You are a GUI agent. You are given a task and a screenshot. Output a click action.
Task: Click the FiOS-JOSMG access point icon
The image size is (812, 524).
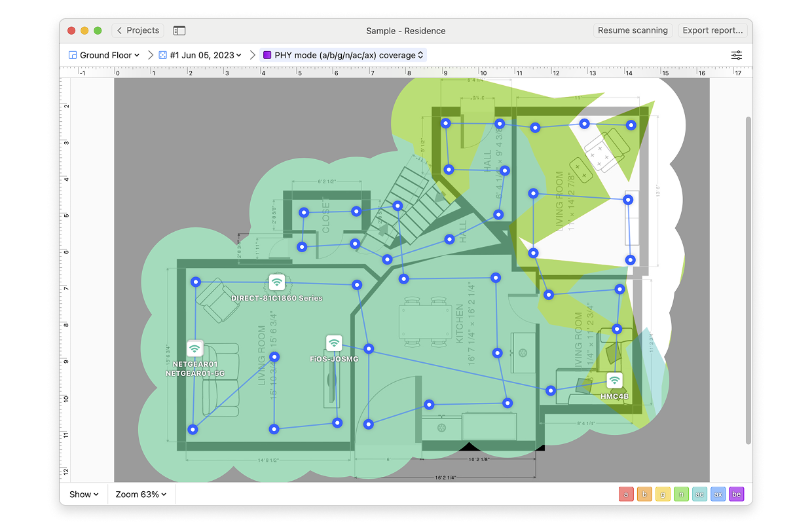tap(334, 343)
